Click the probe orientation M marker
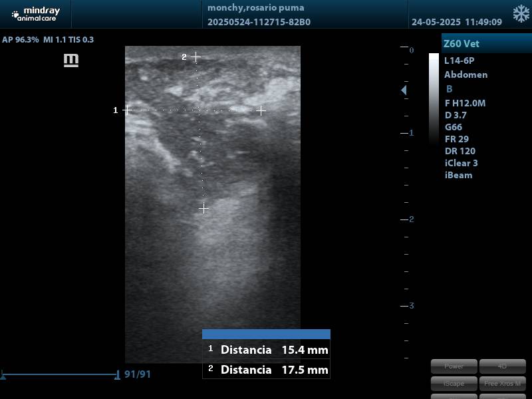Screen dimensions: 532x399 tap(71, 61)
